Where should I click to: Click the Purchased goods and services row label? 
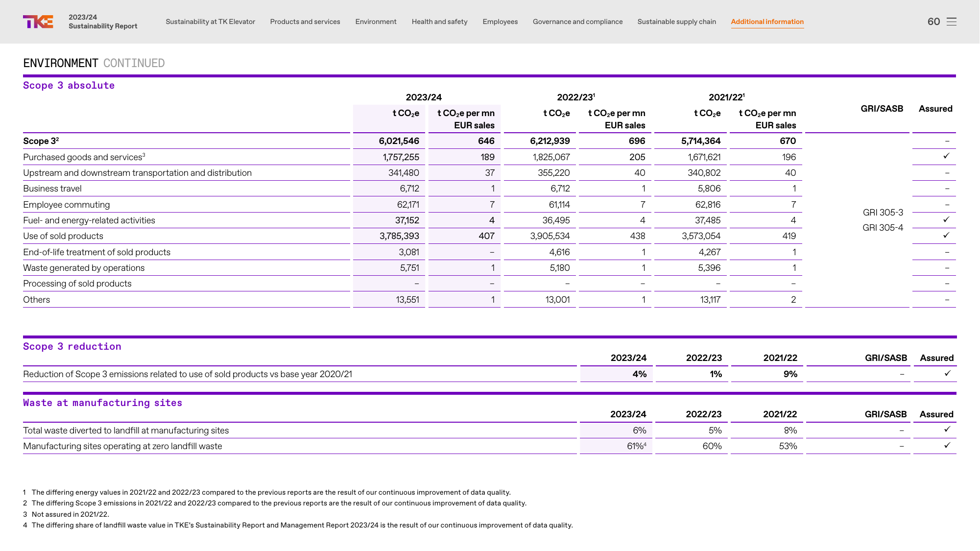(x=84, y=157)
